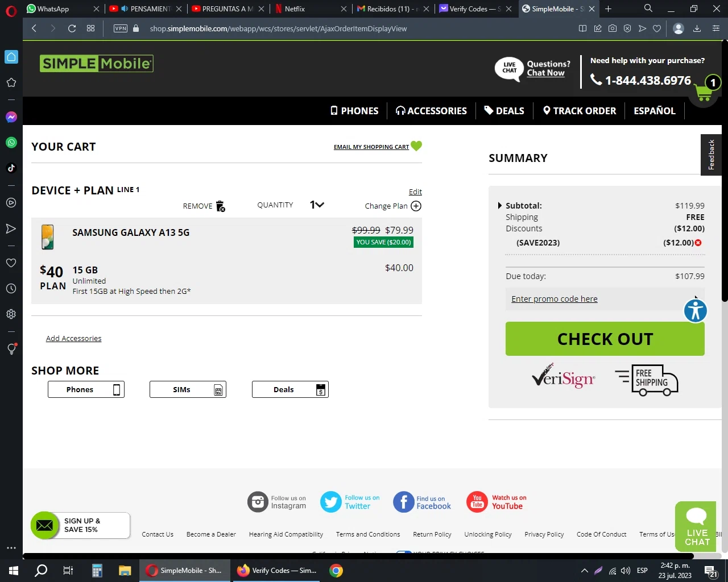728x582 pixels.
Task: Click Email My Shopping Cart link
Action: click(x=371, y=147)
